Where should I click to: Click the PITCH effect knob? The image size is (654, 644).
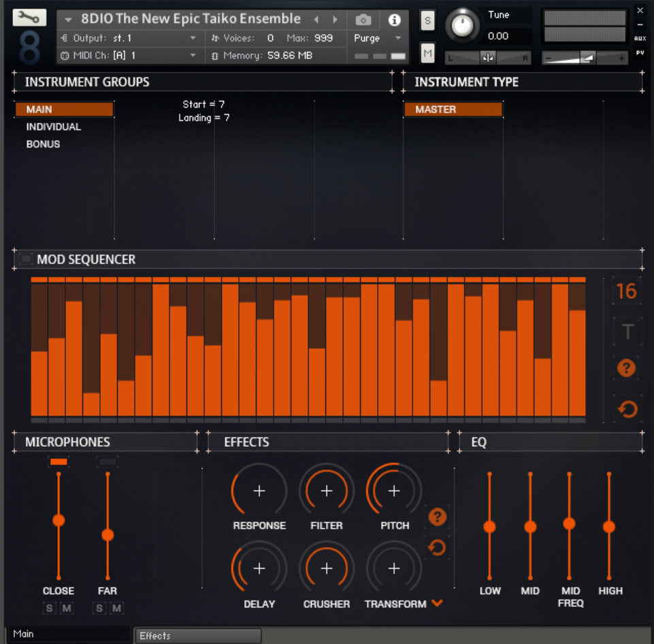click(x=394, y=490)
